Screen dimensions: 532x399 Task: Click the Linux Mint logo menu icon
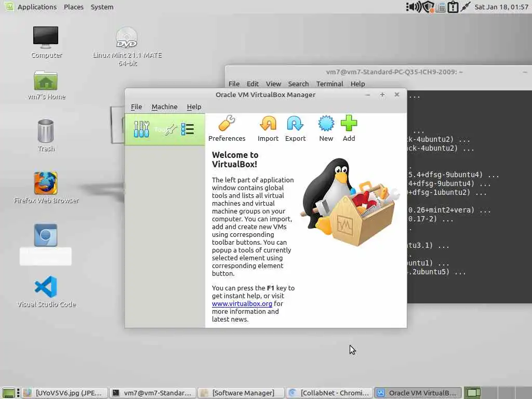click(x=9, y=6)
